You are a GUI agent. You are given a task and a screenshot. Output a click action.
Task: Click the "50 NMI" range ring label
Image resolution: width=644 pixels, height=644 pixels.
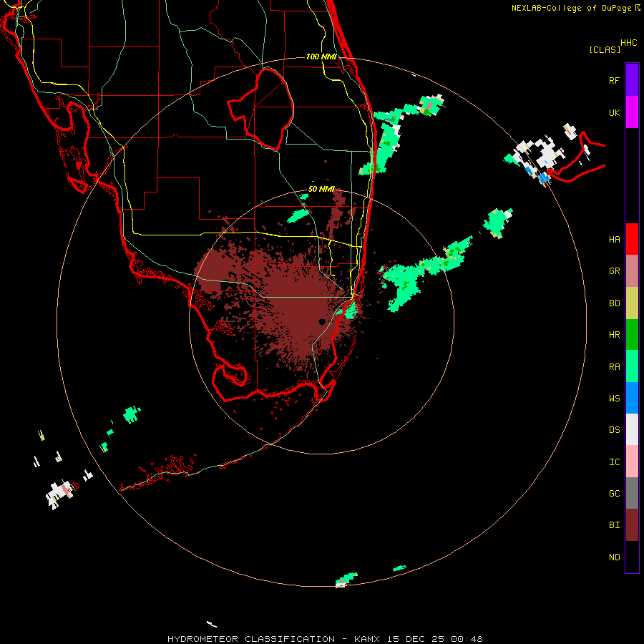[x=321, y=189]
